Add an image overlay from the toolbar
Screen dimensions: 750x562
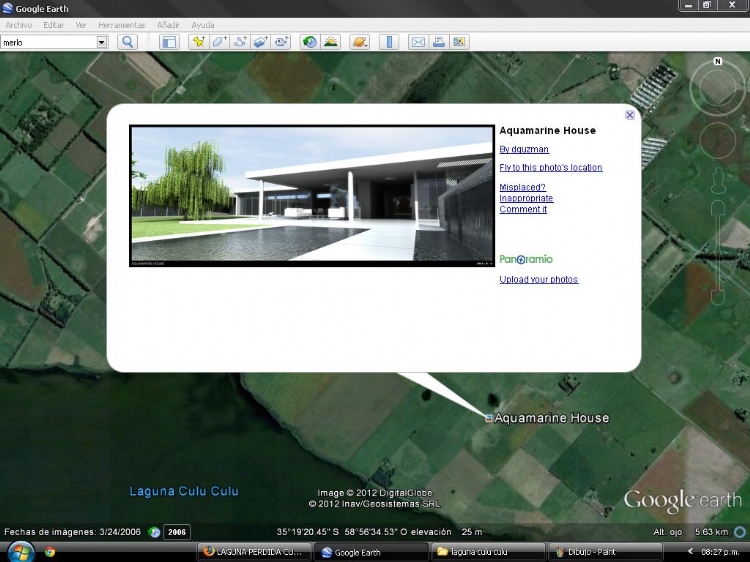260,42
